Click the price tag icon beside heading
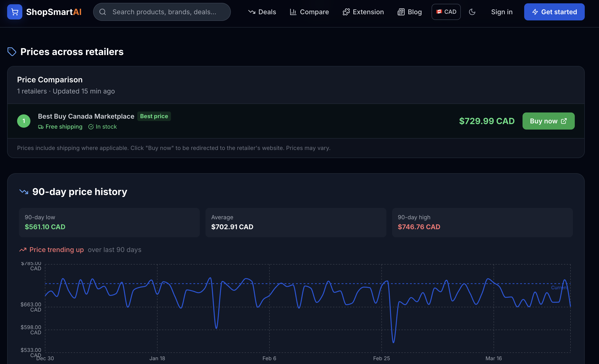The height and width of the screenshot is (364, 599). 12,52
